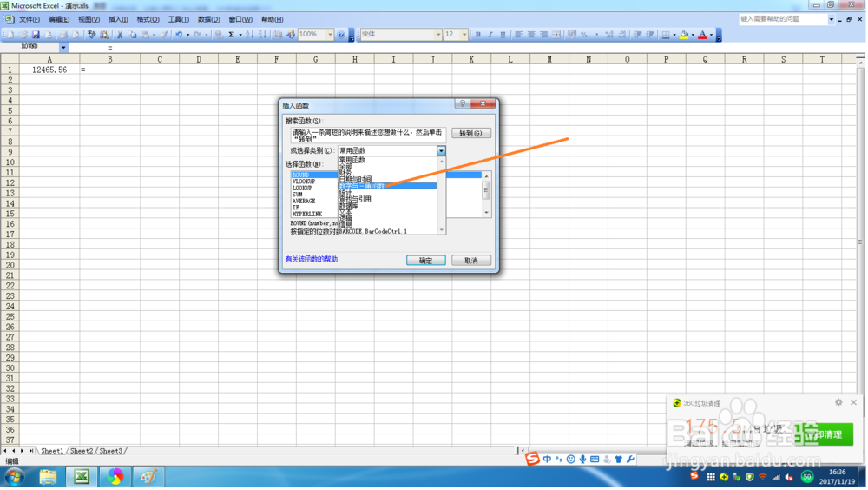The image size is (868, 490).
Task: Open the Zoom 100% dropdown
Action: [x=330, y=35]
